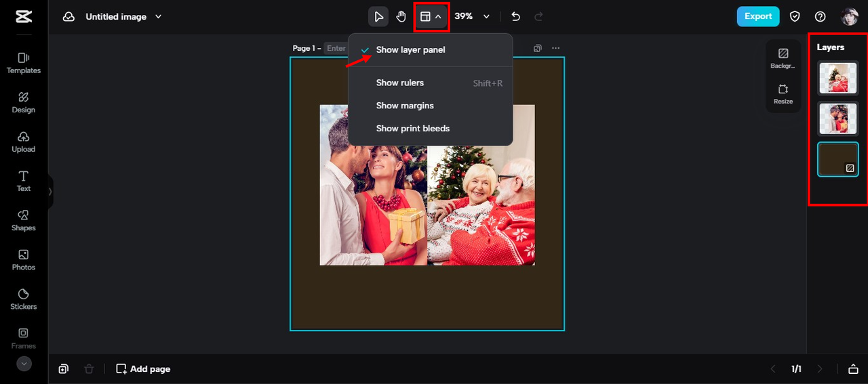
Task: Toggle Show layer panel option
Action: [x=431, y=50]
